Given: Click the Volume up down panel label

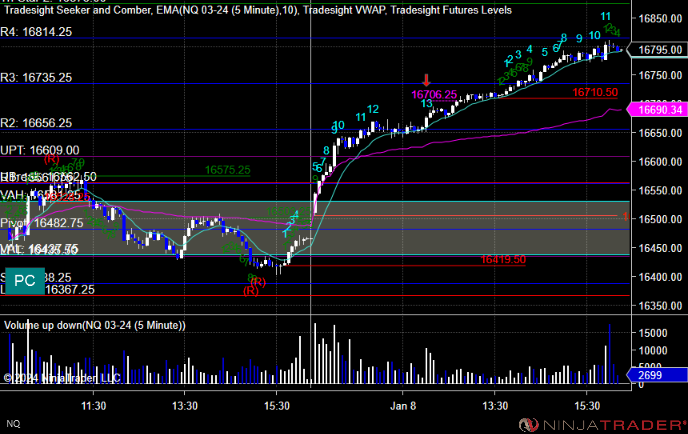Looking at the screenshot, I should pos(95,325).
